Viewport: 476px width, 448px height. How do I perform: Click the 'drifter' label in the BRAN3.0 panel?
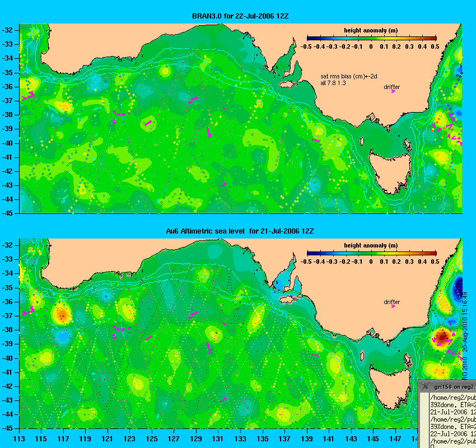[391, 87]
